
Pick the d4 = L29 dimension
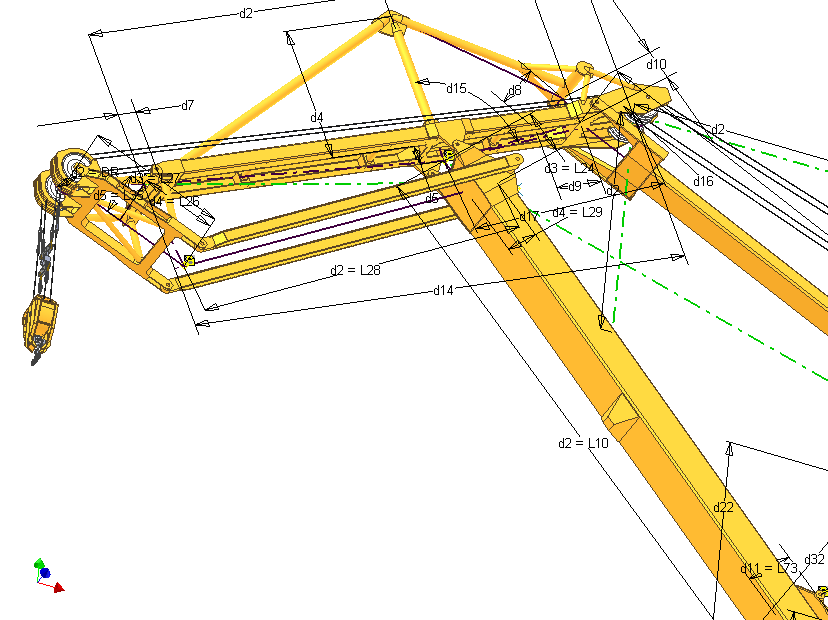pos(577,212)
